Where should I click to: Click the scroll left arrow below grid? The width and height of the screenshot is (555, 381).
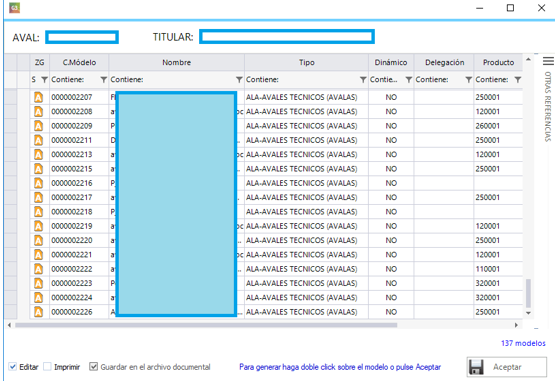pyautogui.click(x=9, y=325)
